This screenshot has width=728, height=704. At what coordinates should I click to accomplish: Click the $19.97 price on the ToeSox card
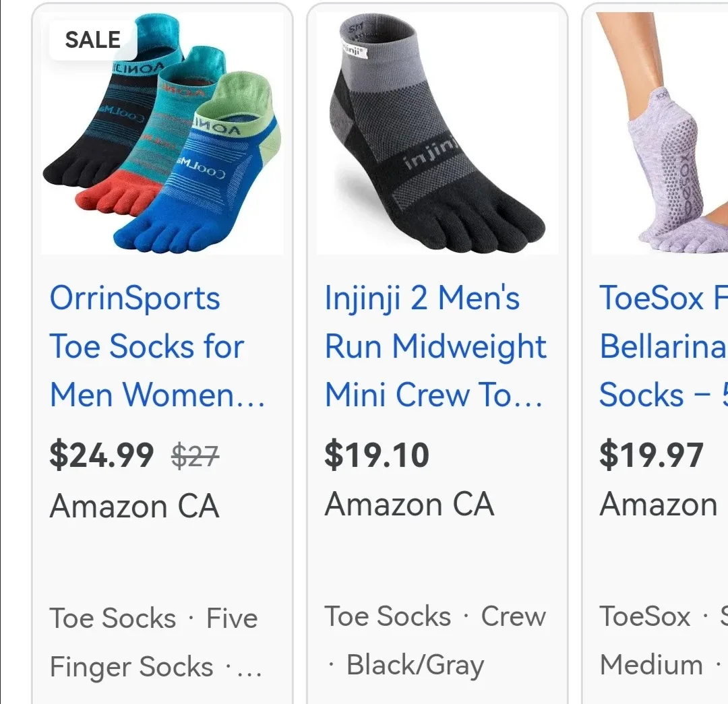pos(651,455)
